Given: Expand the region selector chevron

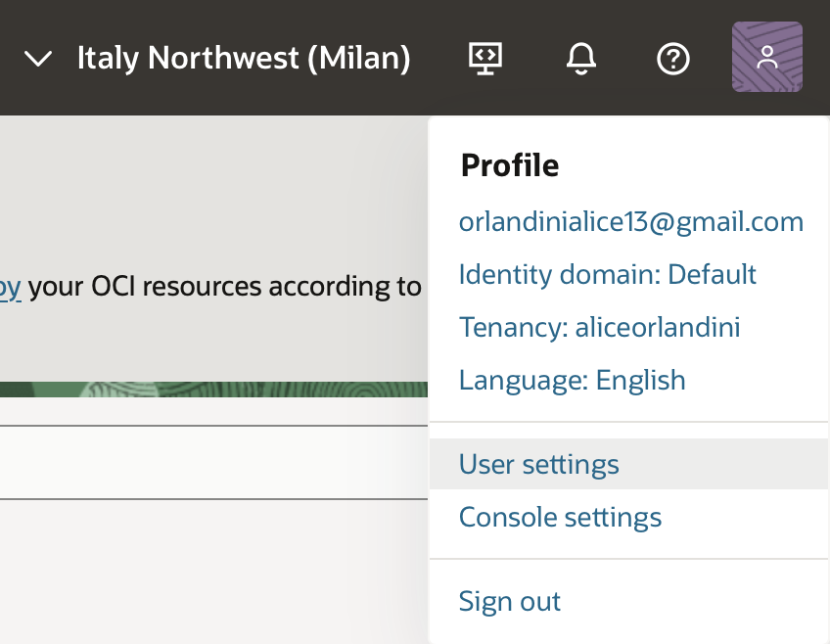Looking at the screenshot, I should (38, 59).
